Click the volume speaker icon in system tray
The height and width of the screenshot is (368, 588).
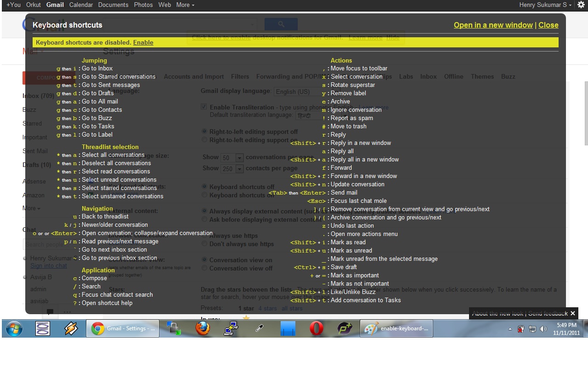tap(543, 329)
